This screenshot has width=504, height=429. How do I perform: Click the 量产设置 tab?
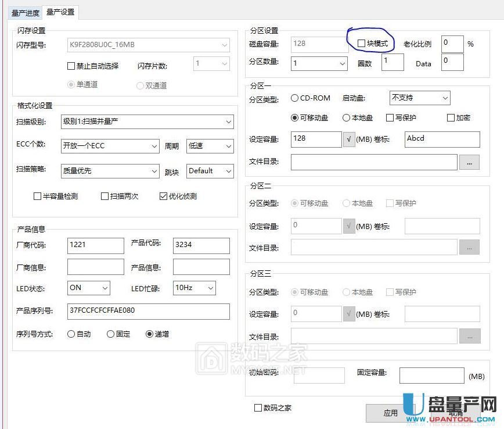[60, 12]
